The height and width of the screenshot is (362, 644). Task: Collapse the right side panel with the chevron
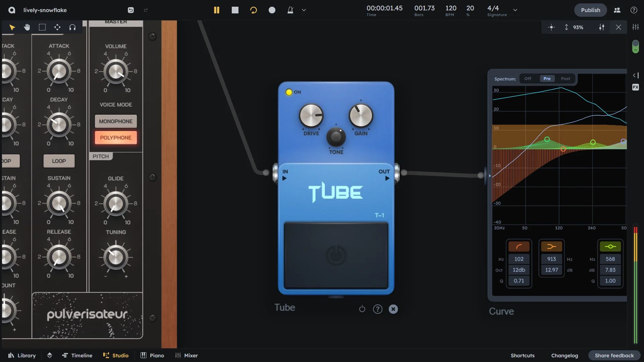pos(636,75)
